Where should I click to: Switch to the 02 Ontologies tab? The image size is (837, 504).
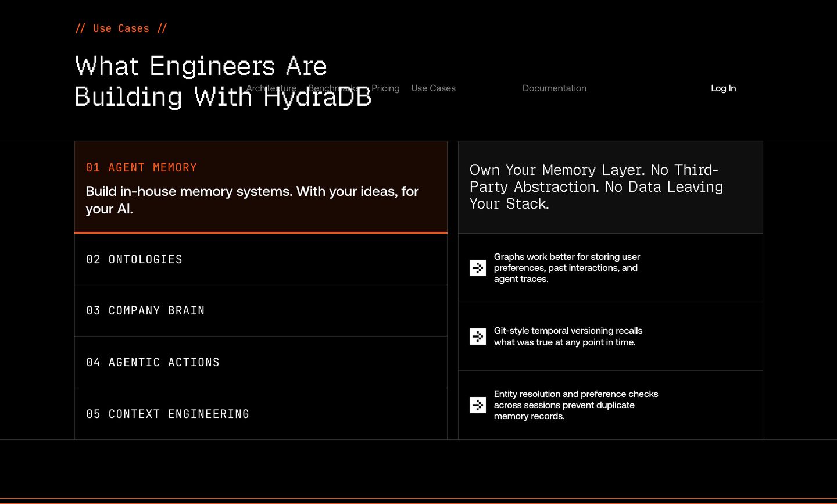[261, 259]
